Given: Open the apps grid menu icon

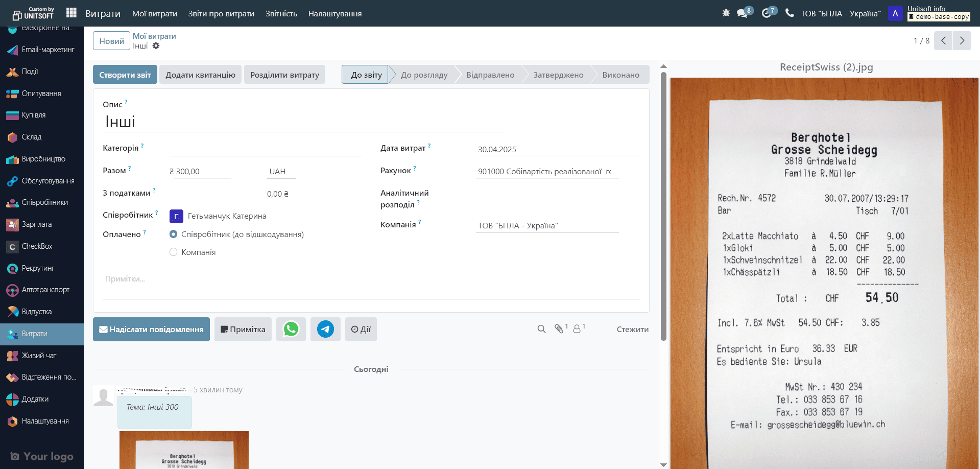Looking at the screenshot, I should [x=71, y=13].
